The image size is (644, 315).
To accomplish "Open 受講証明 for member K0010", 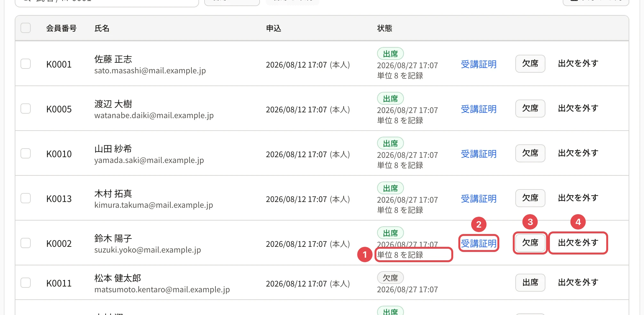I will pyautogui.click(x=479, y=154).
